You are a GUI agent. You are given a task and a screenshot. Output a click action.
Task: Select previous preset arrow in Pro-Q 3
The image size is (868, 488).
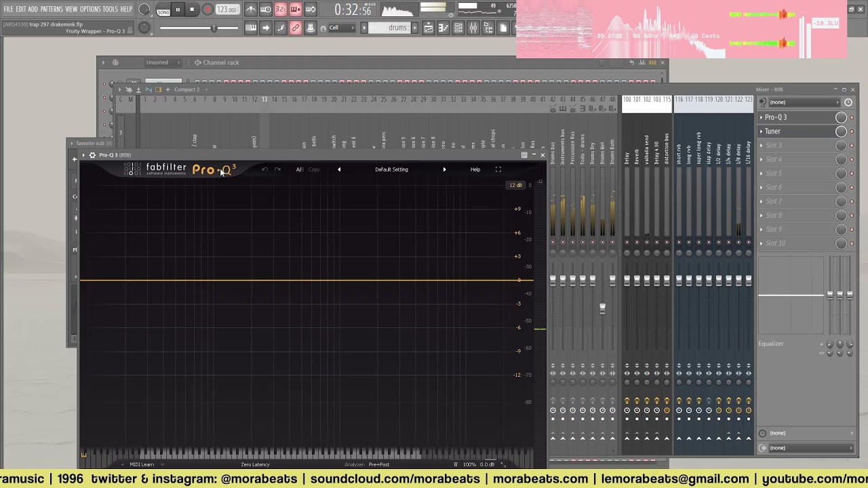(x=339, y=169)
